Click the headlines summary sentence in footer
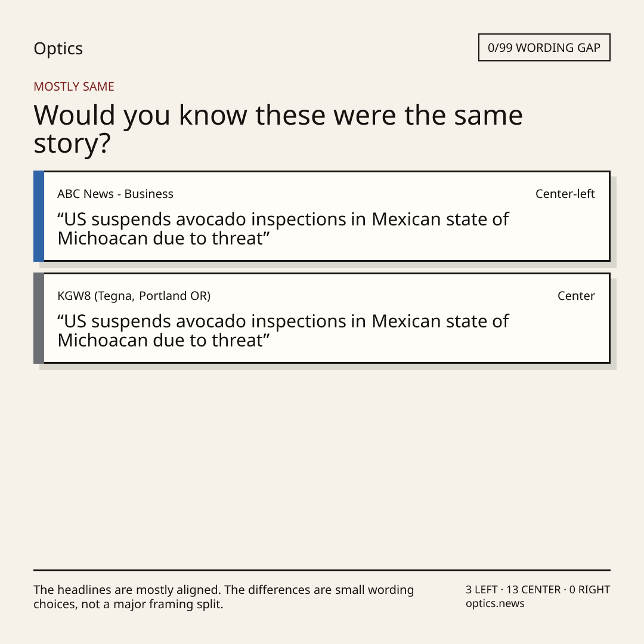The width and height of the screenshot is (644, 644). [x=224, y=597]
